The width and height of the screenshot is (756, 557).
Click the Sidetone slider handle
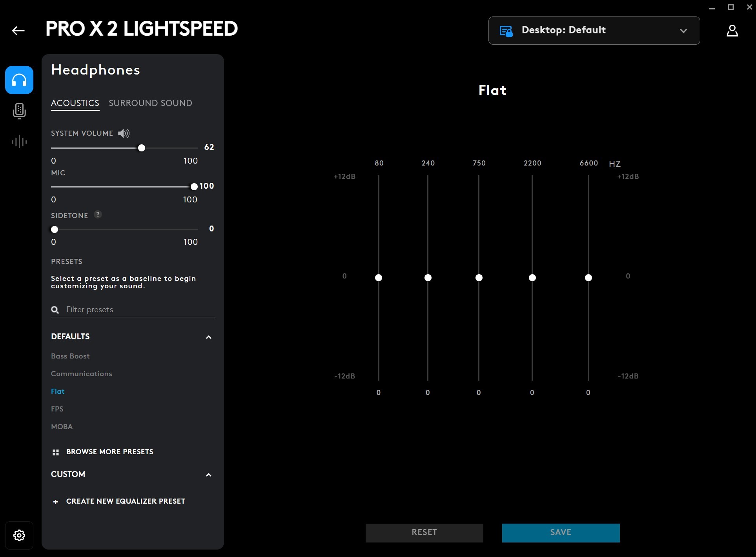coord(55,229)
